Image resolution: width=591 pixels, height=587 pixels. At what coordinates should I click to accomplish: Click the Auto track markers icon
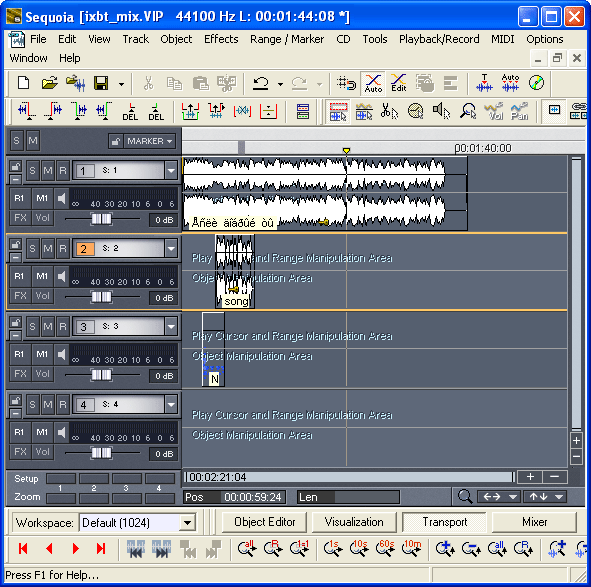(x=510, y=83)
